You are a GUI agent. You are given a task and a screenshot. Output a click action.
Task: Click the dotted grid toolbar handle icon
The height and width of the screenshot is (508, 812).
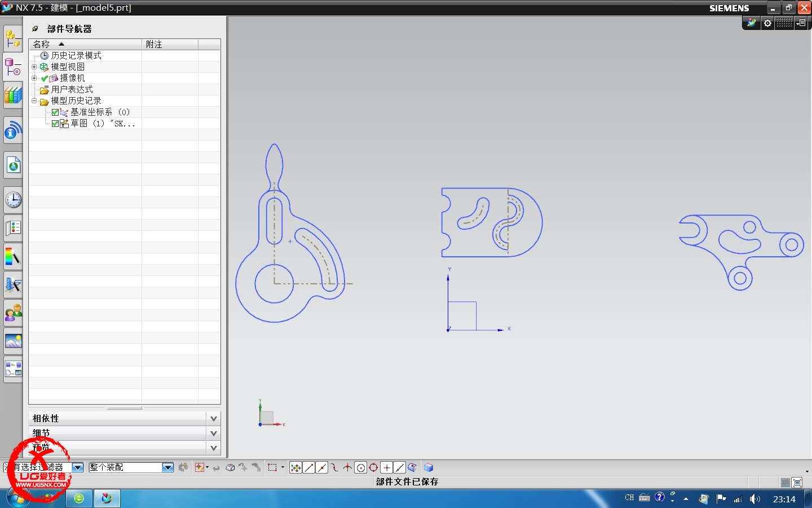[x=784, y=23]
